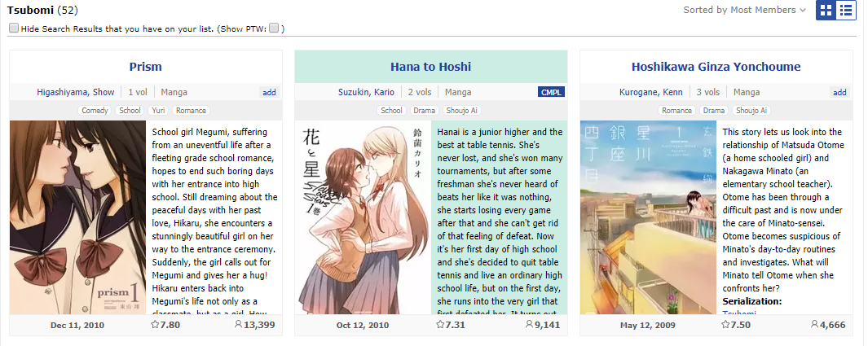Open the Sorted by Most Members dropdown
Viewport: 868px width, 346px height.
pos(745,10)
